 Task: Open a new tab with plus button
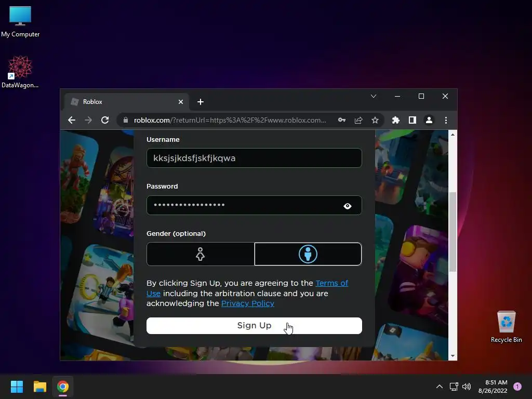(x=201, y=102)
